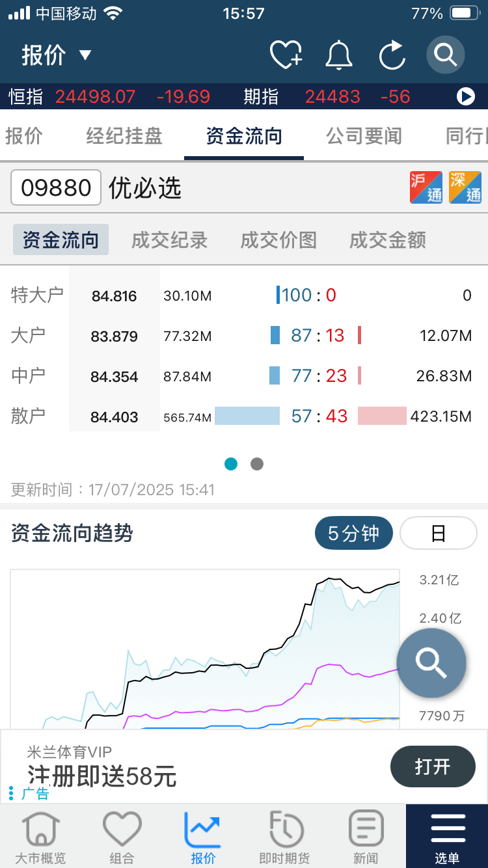Tap the stock name 优必选
The height and width of the screenshot is (868, 488).
[145, 188]
